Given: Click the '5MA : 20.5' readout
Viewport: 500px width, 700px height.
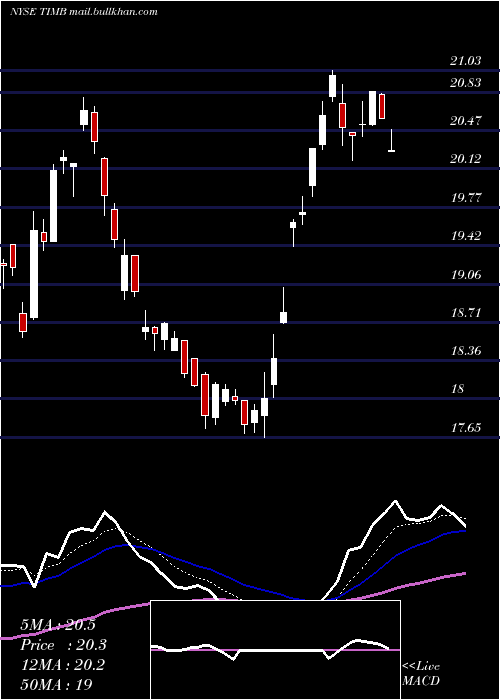Looking at the screenshot, I should [58, 625].
